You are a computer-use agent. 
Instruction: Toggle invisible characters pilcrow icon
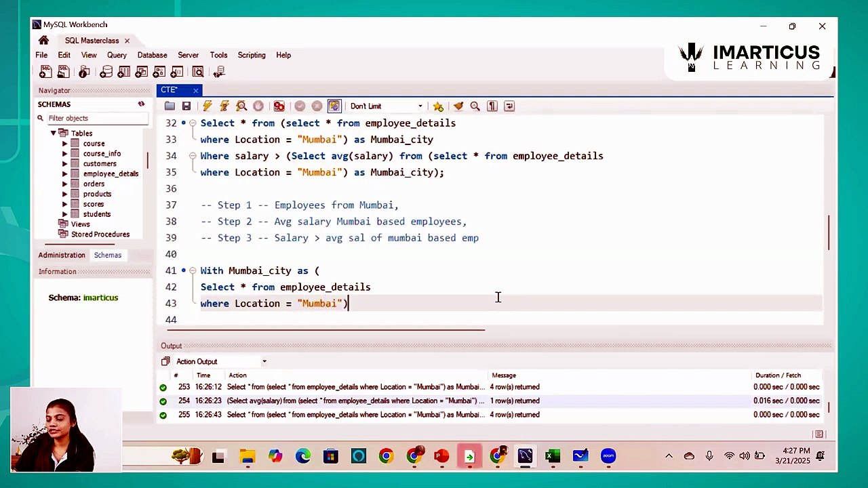492,106
